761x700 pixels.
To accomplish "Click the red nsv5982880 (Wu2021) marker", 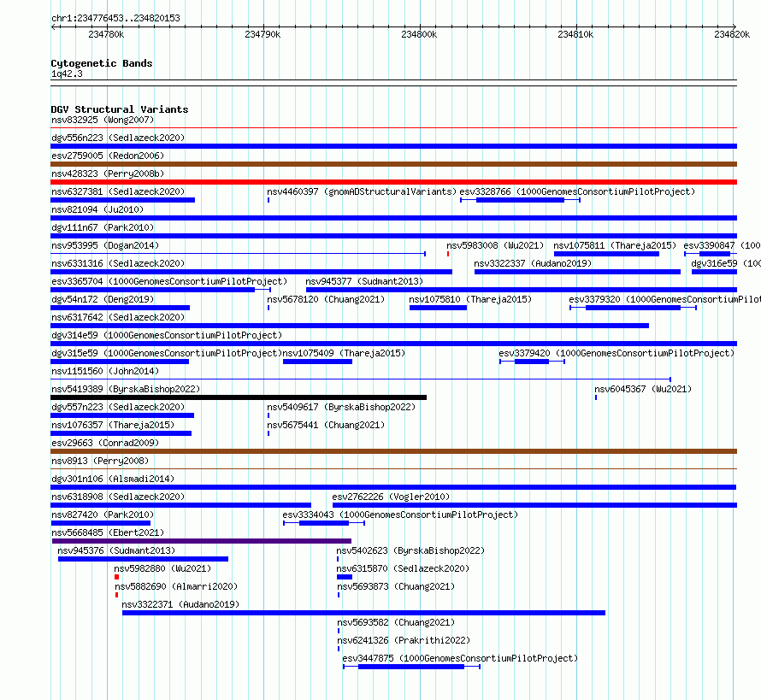I will 116,577.
